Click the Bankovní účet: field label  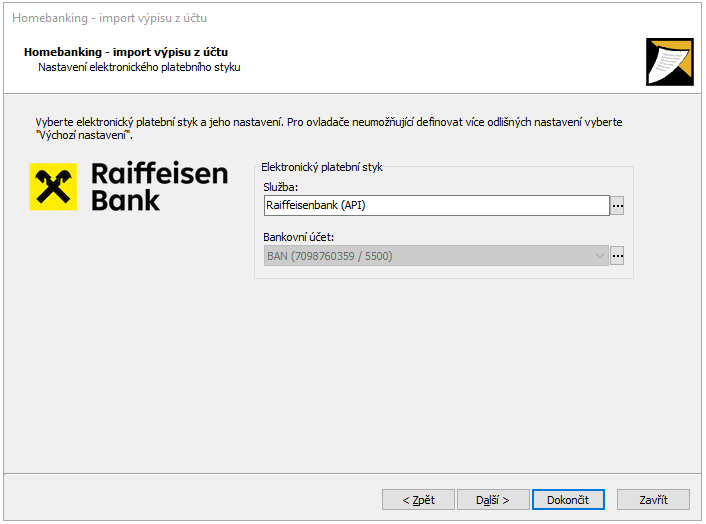coord(299,237)
